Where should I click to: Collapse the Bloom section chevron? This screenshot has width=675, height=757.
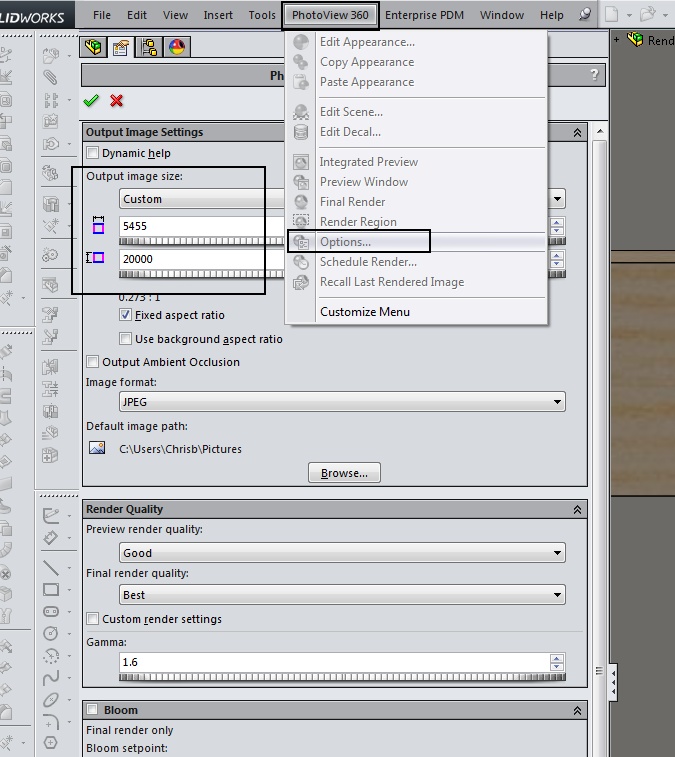pos(577,711)
